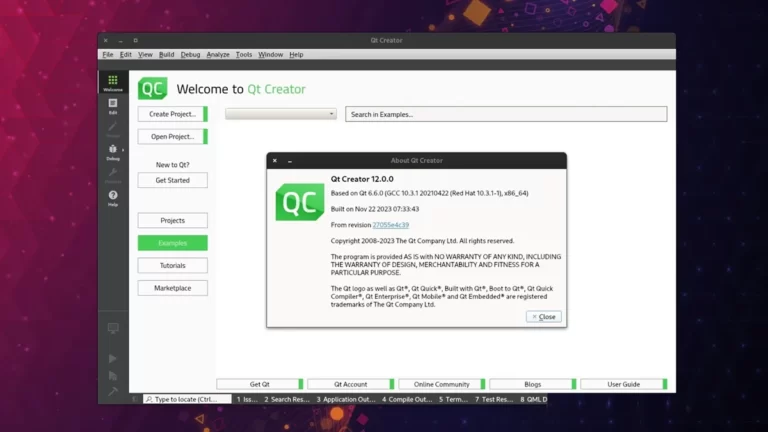Image resolution: width=768 pixels, height=432 pixels.
Task: Click the Qt Creator 12.0.0 version text
Action: click(x=362, y=179)
